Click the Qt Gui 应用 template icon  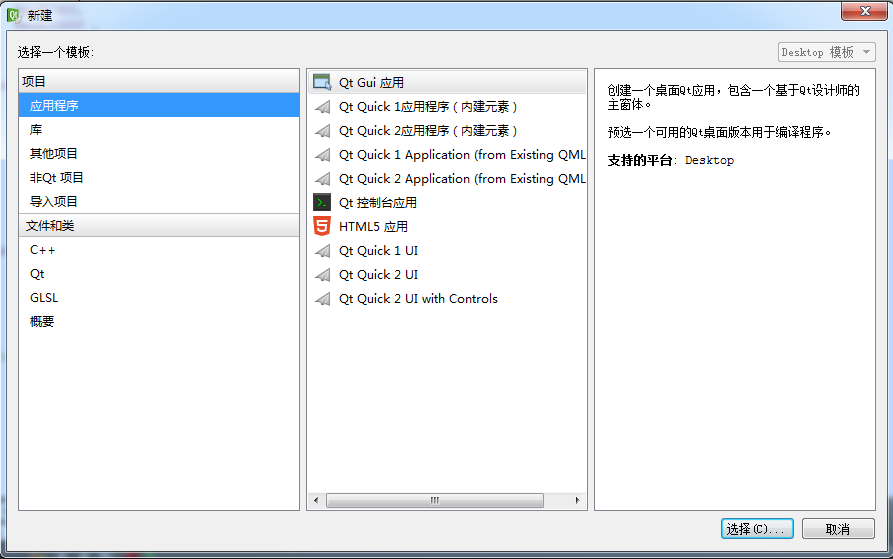(322, 83)
